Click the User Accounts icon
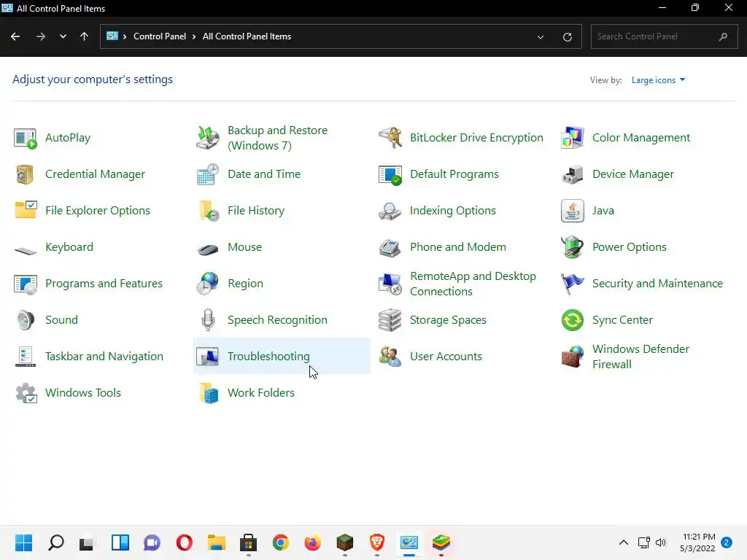 tap(390, 357)
